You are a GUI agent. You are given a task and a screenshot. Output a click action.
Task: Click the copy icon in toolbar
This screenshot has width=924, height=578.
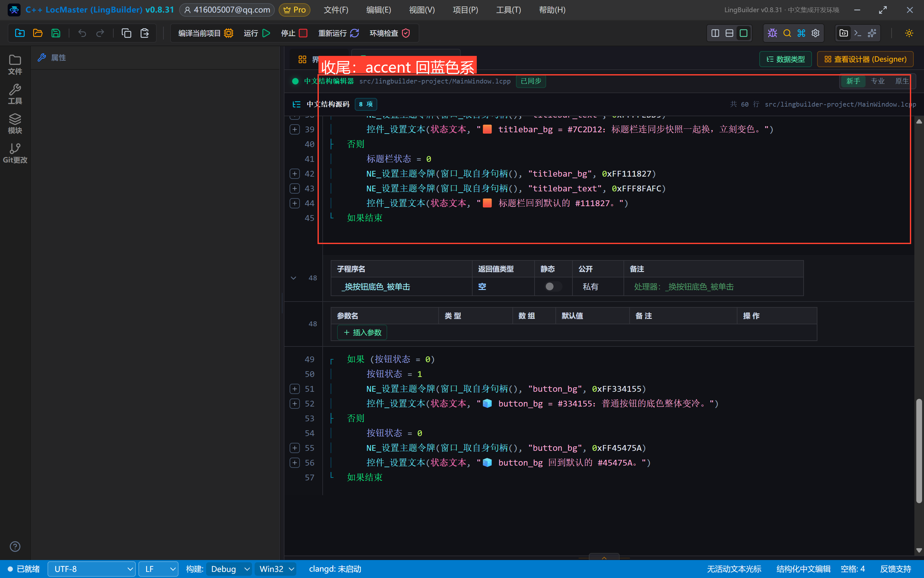[126, 33]
